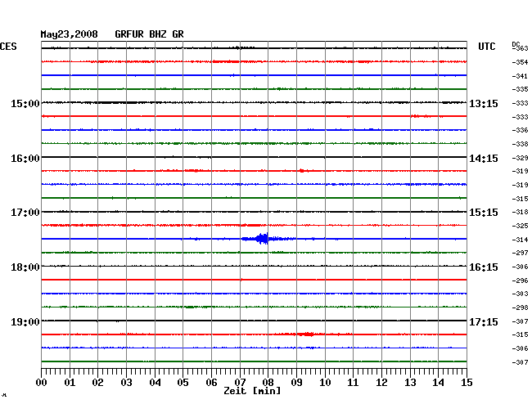The image size is (532, 404).
Task: Click the 01 minute axis tick label
Action: coord(70,383)
